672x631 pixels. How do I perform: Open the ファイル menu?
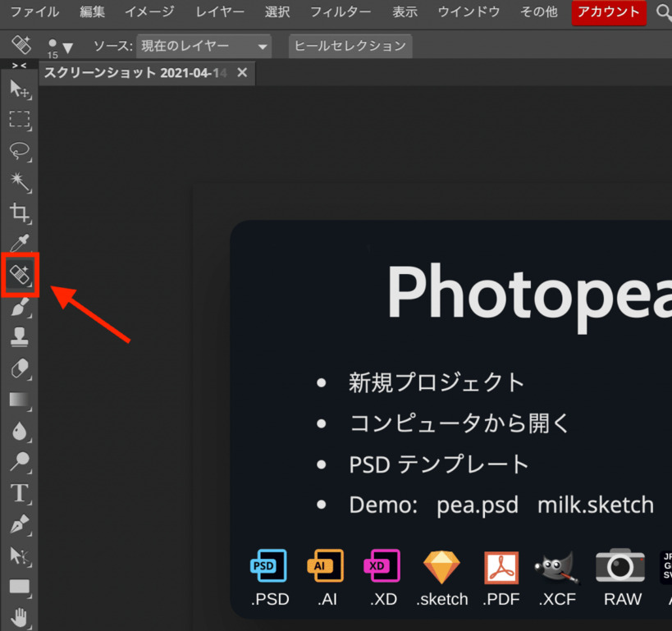click(x=34, y=12)
